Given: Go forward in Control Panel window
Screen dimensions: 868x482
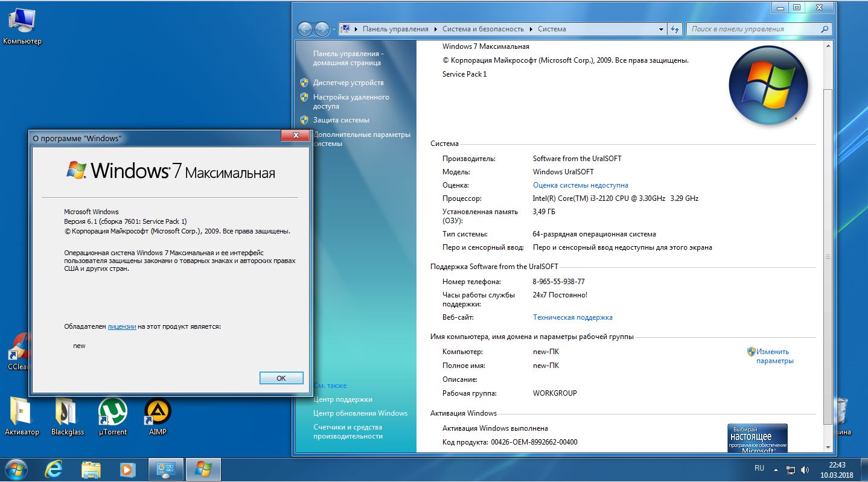Looking at the screenshot, I should 322,28.
